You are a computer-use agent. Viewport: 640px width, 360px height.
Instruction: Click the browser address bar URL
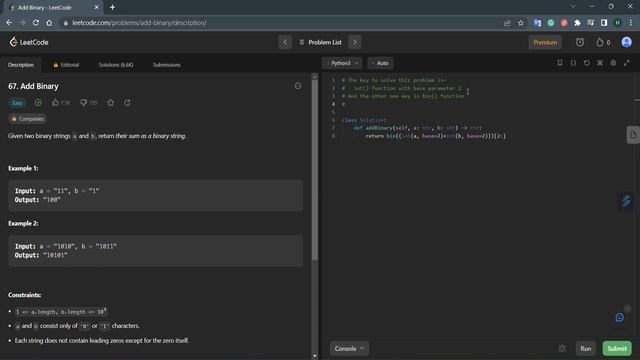click(x=139, y=23)
